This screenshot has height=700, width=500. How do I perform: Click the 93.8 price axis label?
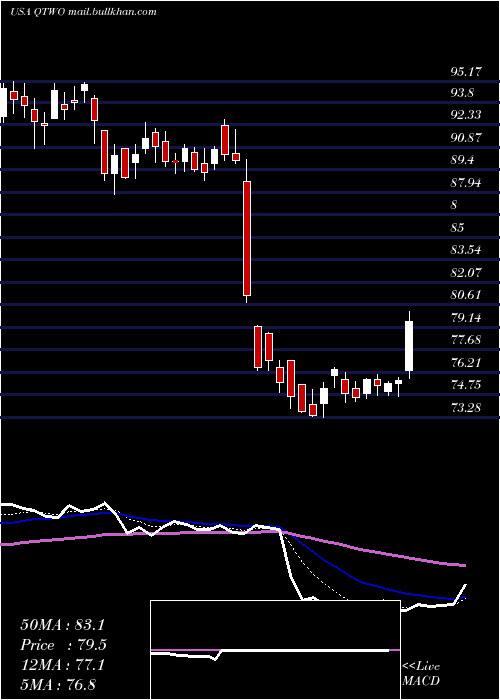[462, 93]
